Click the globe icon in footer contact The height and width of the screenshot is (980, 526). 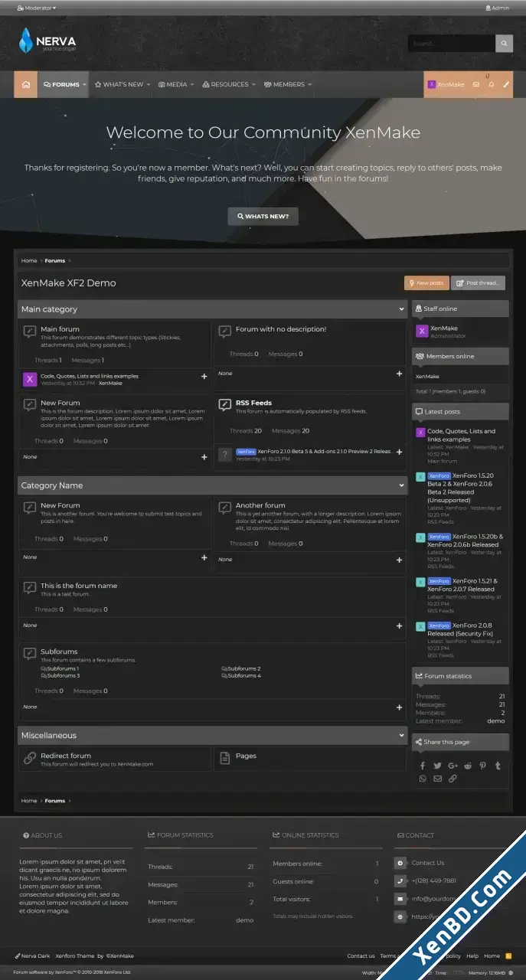pos(400,916)
